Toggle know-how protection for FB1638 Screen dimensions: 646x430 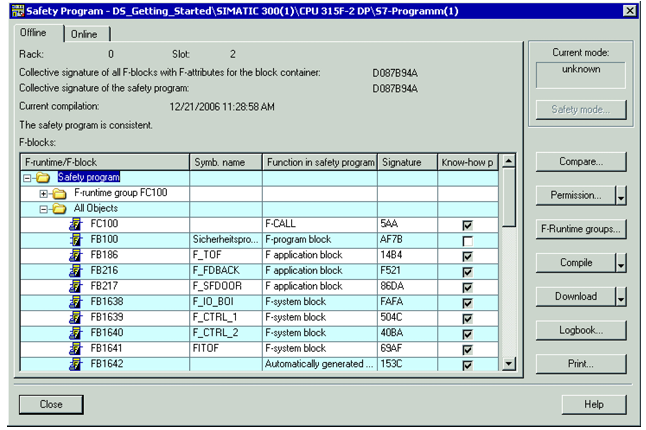(467, 303)
